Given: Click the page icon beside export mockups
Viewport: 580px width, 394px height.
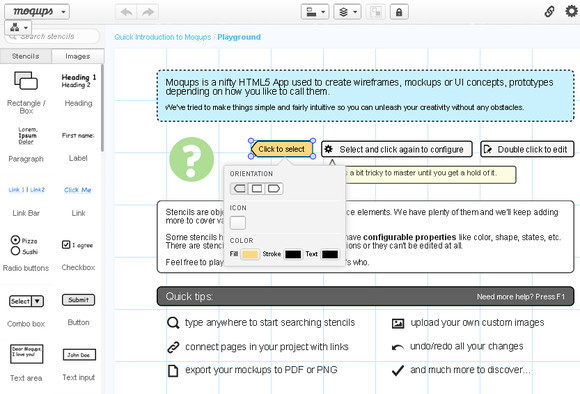Looking at the screenshot, I should pyautogui.click(x=173, y=370).
